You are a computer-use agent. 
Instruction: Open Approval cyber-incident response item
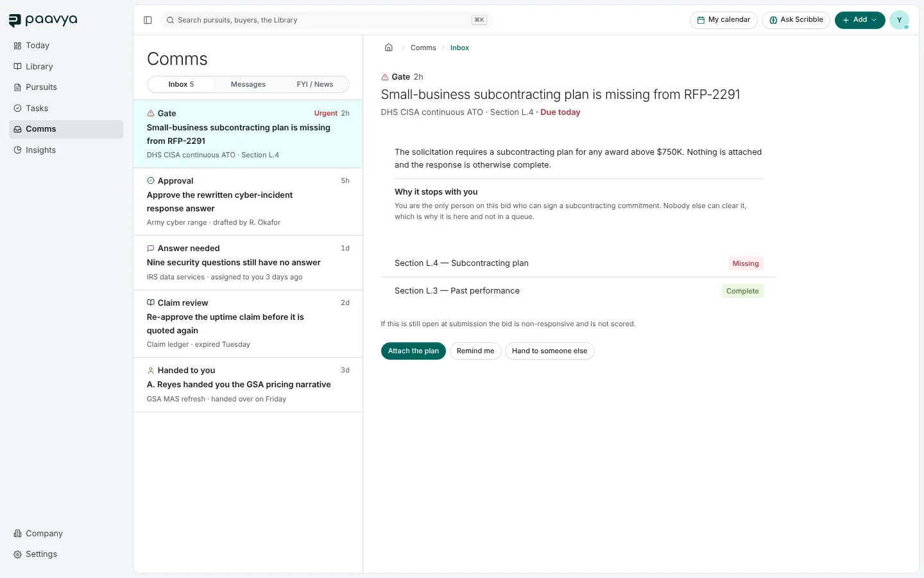coord(248,202)
